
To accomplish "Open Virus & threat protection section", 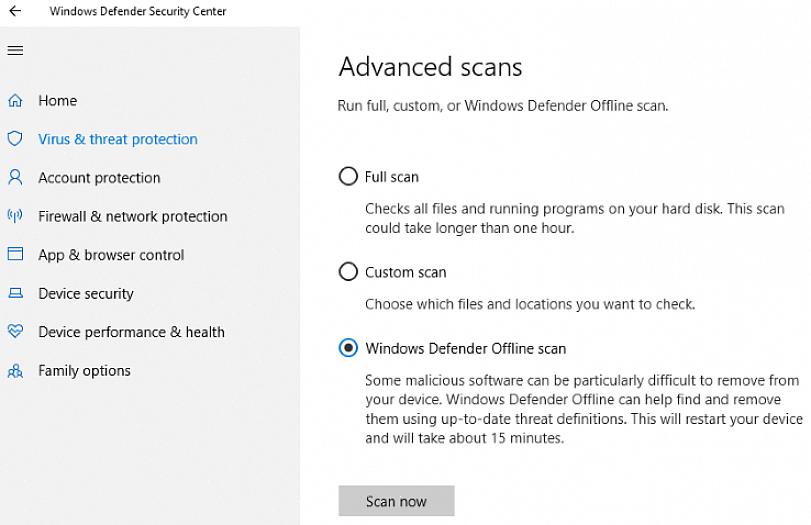I will click(118, 139).
